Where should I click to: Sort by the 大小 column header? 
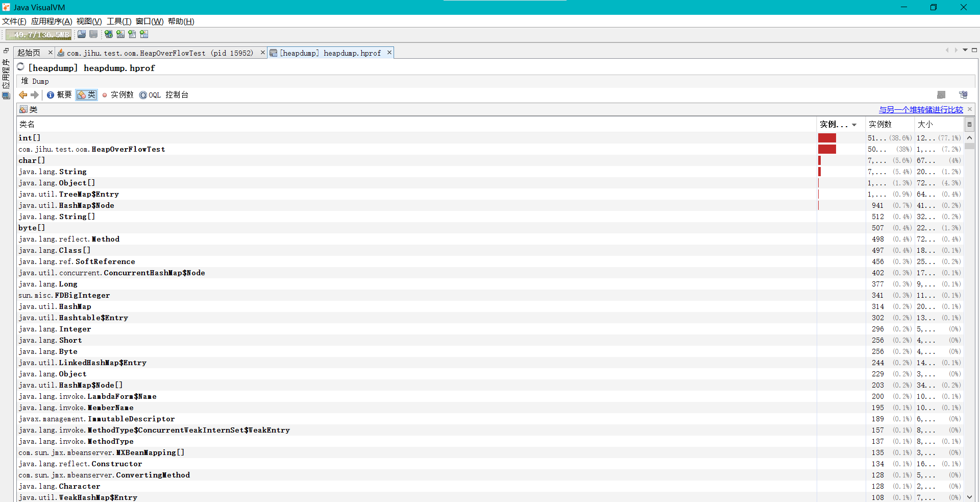(939, 124)
